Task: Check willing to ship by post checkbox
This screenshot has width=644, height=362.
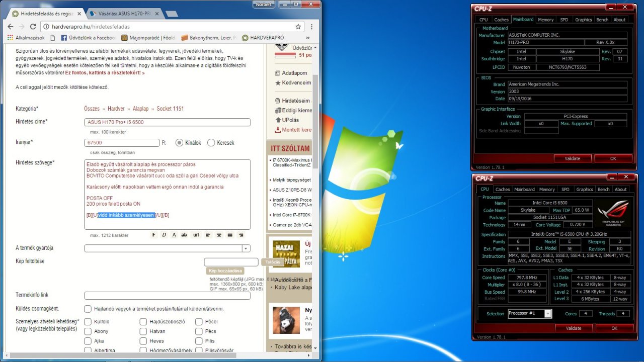Action: point(88,309)
